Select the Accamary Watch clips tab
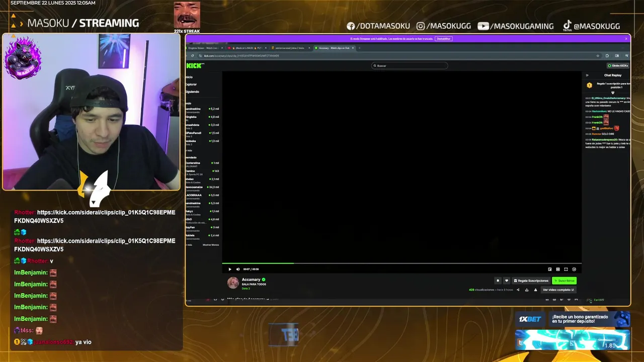The height and width of the screenshot is (362, 644). pyautogui.click(x=334, y=48)
